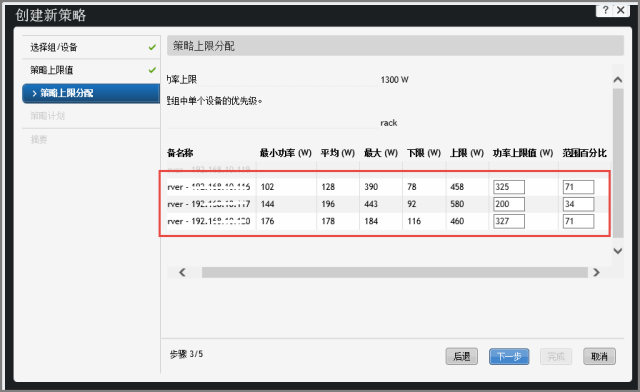
Task: Select the 策略上限分配 wizard step
Action: pos(91,93)
